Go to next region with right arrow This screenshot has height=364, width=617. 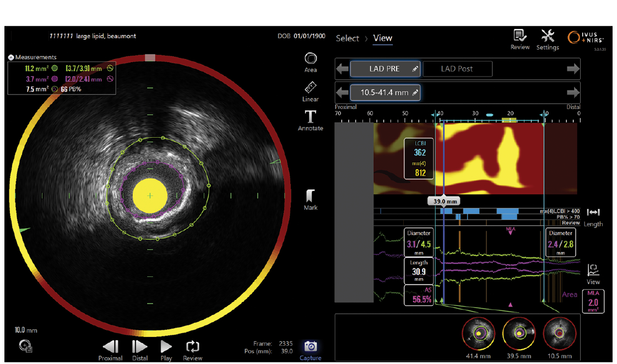coord(573,93)
